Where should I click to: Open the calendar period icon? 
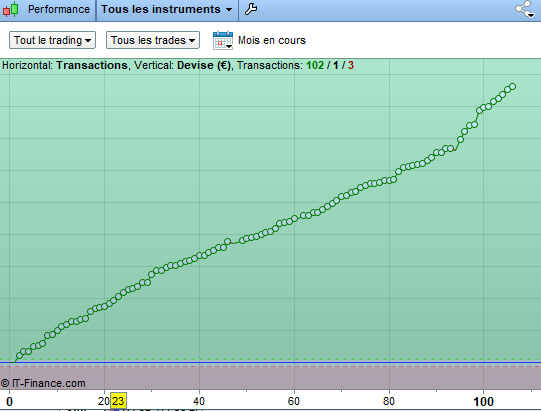(223, 40)
